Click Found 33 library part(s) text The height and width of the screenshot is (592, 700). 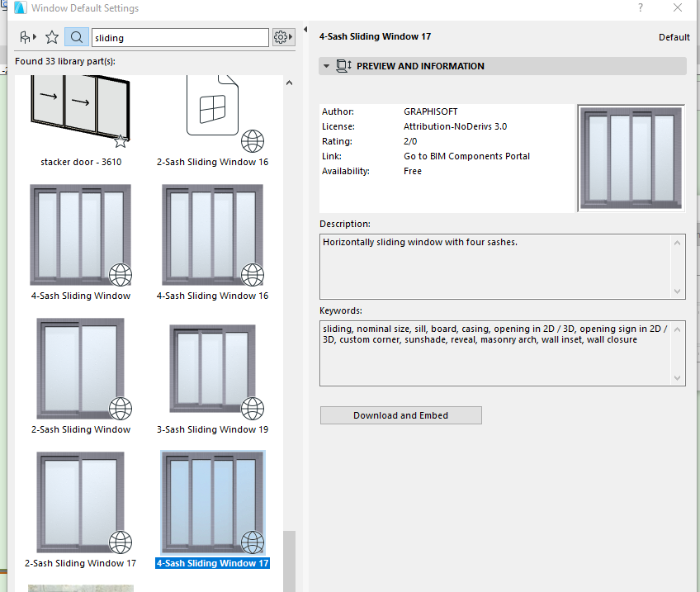(65, 61)
